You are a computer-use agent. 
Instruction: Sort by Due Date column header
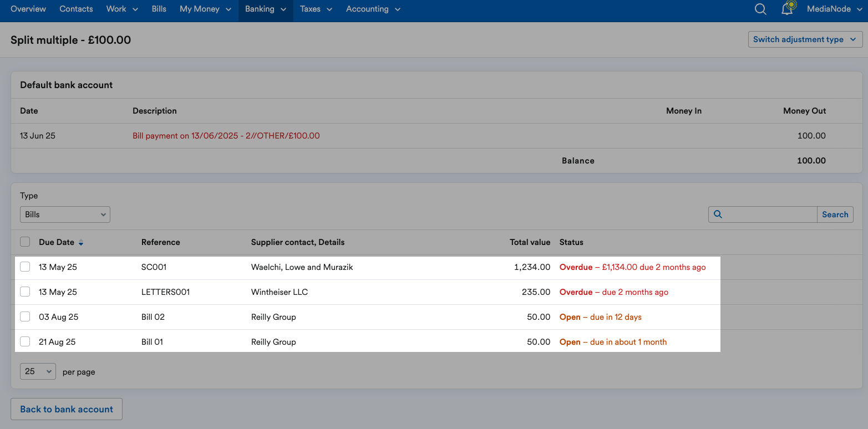pyautogui.click(x=57, y=242)
